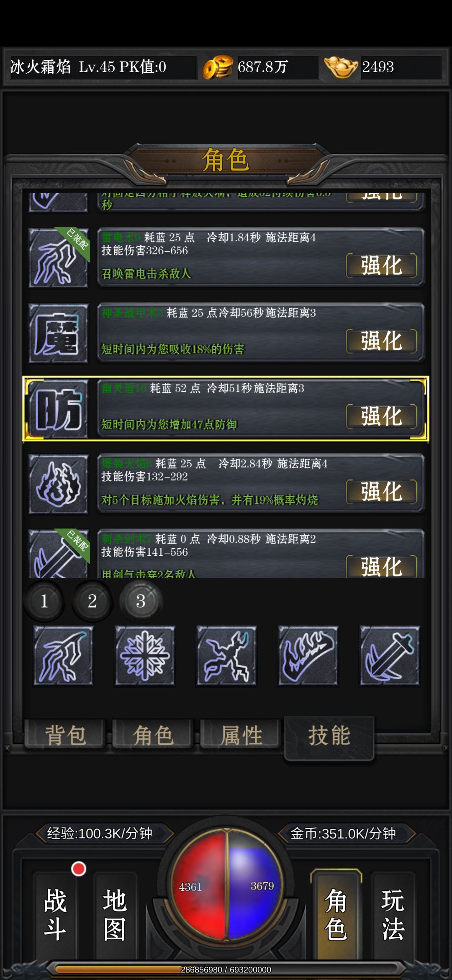Screen dimensions: 452x980
Task: Switch to skill preset 2
Action: pyautogui.click(x=92, y=601)
